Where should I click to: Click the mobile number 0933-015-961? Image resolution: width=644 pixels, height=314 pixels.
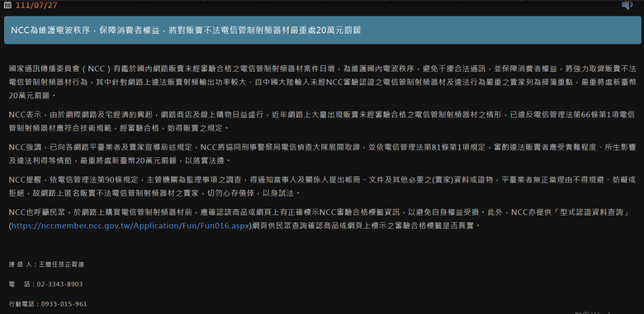coord(64,304)
